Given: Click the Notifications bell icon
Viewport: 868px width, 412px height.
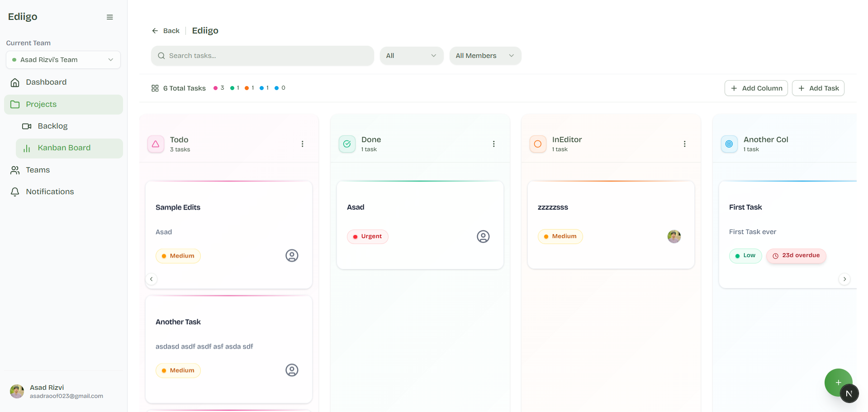Looking at the screenshot, I should pos(15,192).
